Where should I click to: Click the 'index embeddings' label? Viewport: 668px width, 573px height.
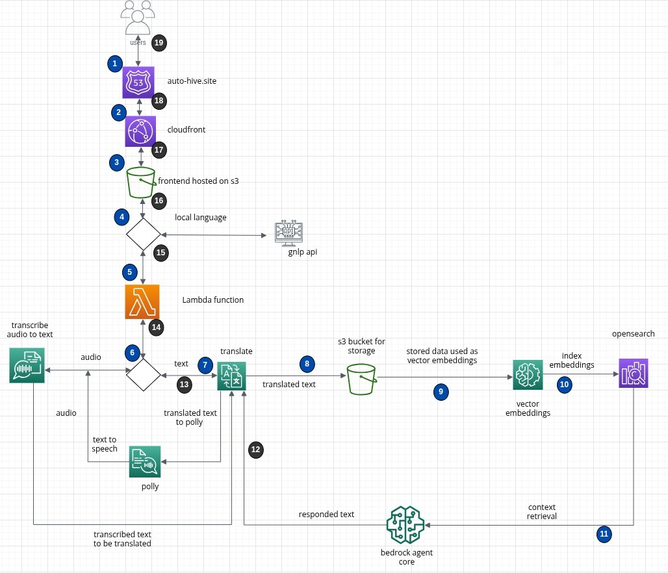tap(572, 360)
